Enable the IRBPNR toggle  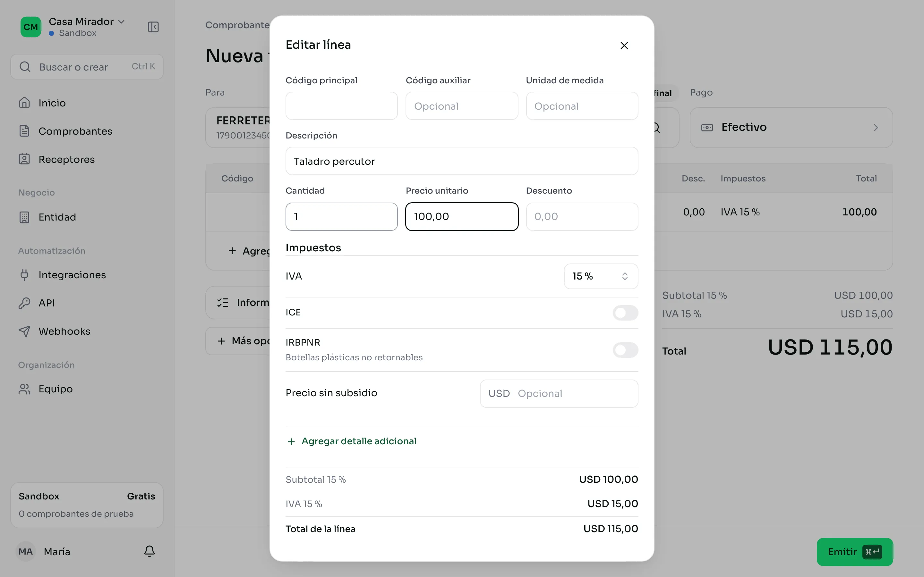625,350
